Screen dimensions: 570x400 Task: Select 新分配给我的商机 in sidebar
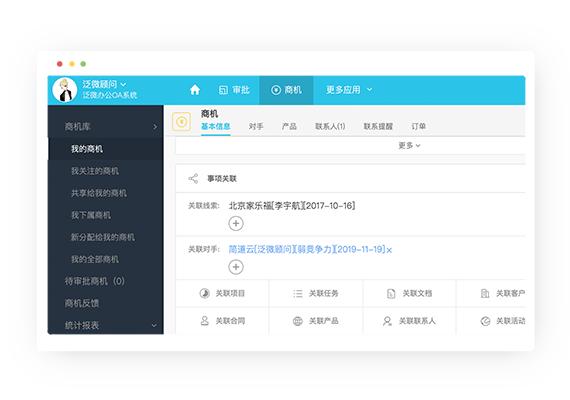coord(103,237)
